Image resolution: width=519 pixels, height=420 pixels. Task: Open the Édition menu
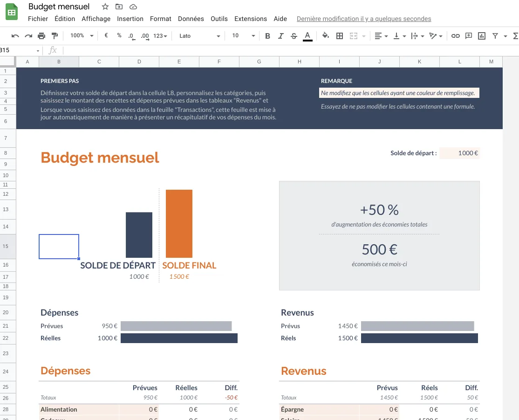tap(65, 19)
